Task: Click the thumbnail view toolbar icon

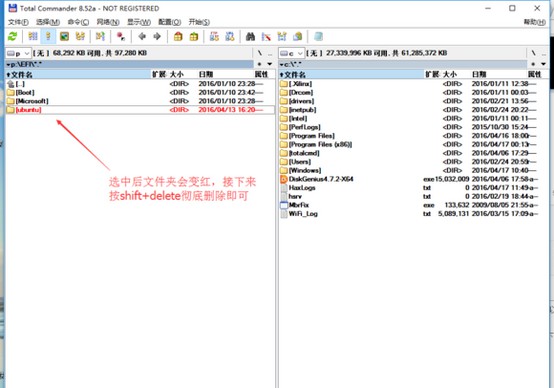Action: coord(64,36)
